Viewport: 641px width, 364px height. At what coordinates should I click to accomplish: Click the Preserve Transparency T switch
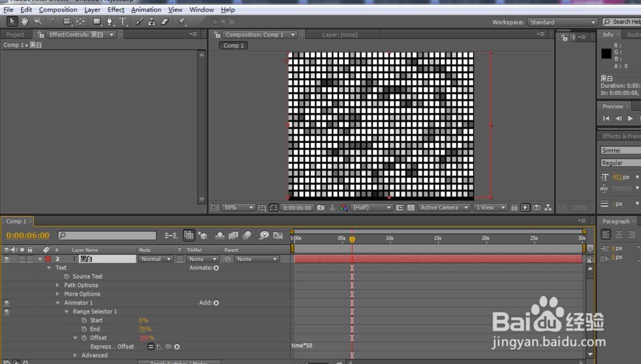click(x=179, y=259)
